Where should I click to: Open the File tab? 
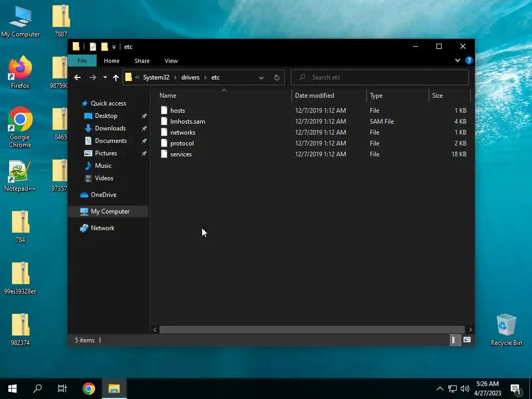82,61
